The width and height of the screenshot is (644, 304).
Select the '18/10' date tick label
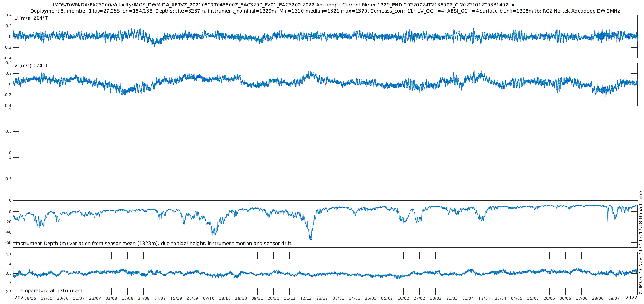click(225, 298)
